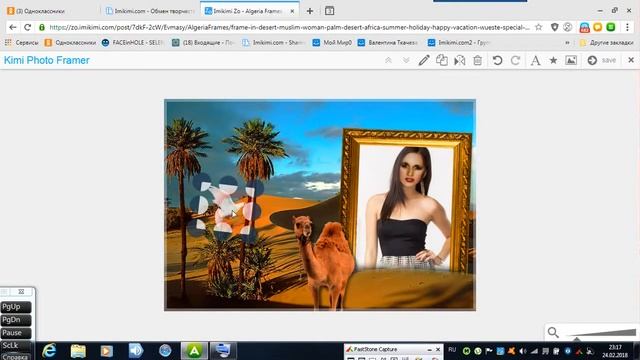
Task: Open the browser three-dot menu
Action: [x=627, y=27]
